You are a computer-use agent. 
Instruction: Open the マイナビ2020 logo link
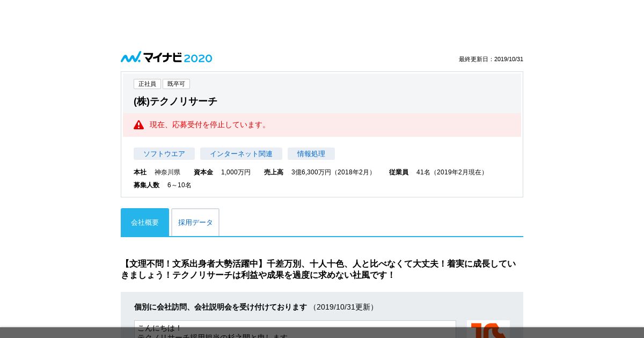pyautogui.click(x=166, y=57)
